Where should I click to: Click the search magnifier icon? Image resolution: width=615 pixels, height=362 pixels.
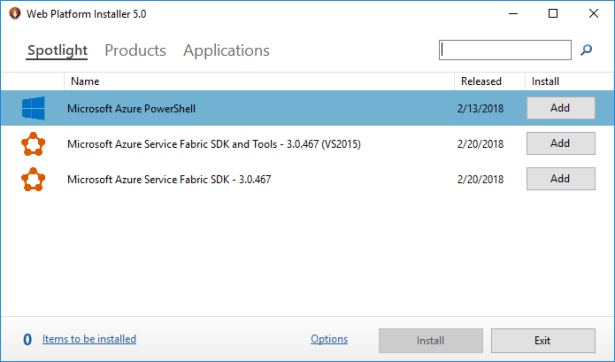[586, 50]
